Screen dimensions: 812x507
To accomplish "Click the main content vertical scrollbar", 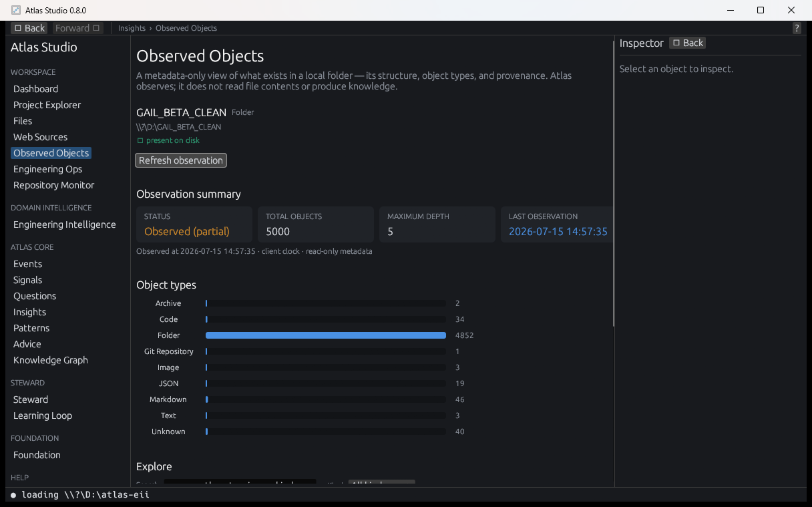I will pyautogui.click(x=614, y=184).
